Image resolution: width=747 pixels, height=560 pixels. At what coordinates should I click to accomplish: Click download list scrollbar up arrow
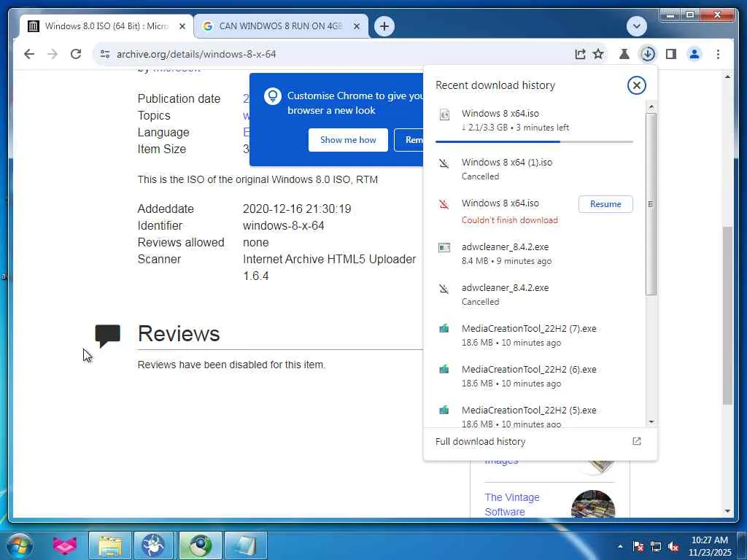coord(651,106)
